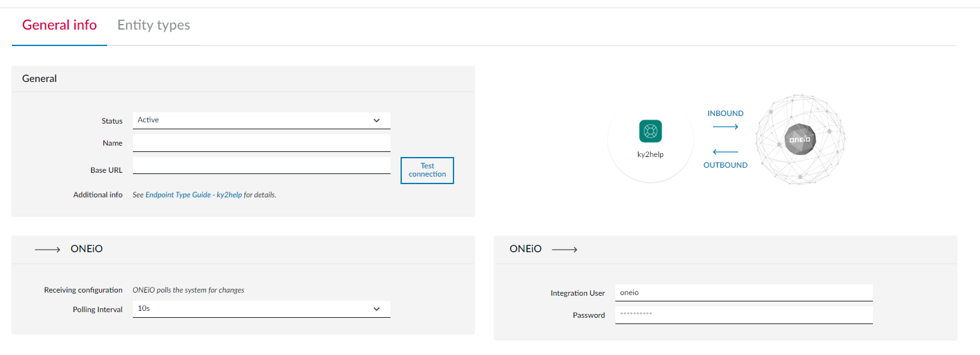This screenshot has width=980, height=355.
Task: Open the Status dropdown showing Active
Action: [261, 120]
